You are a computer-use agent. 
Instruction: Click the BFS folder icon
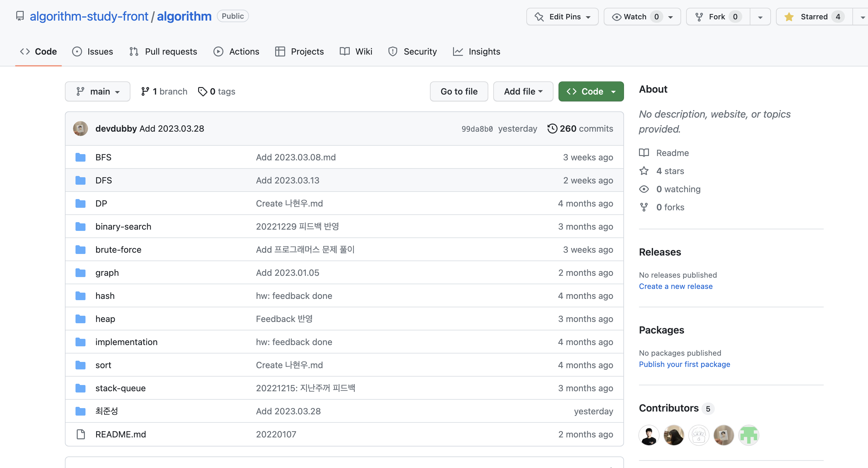[x=80, y=157]
